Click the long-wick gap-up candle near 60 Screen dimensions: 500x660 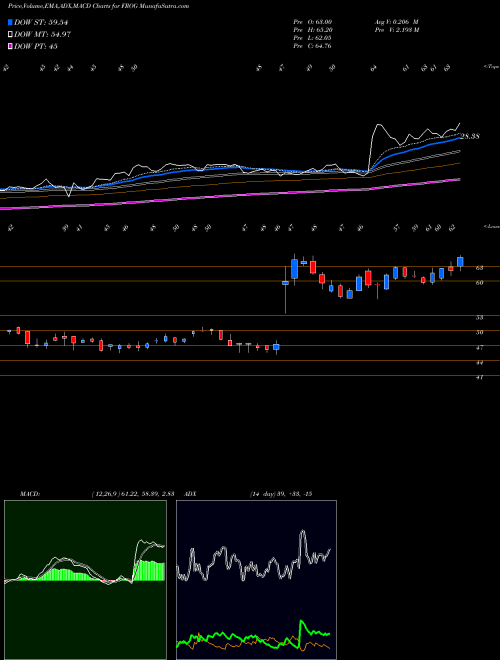click(x=285, y=283)
